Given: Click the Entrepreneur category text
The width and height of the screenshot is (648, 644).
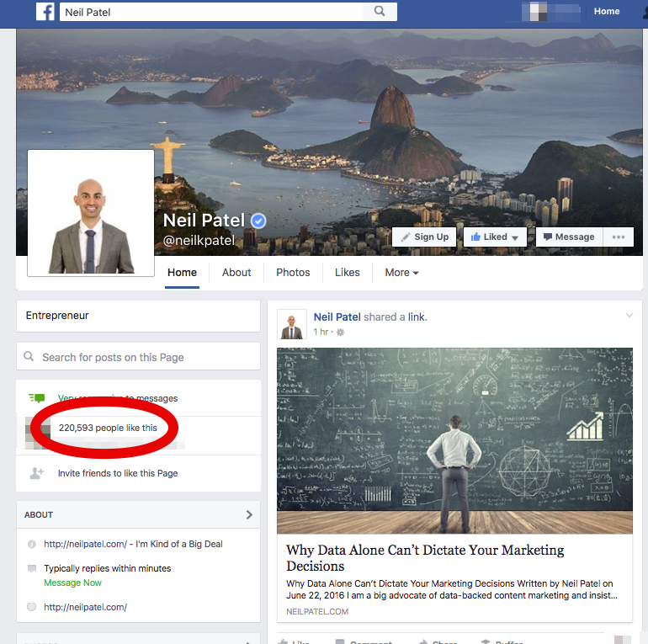Looking at the screenshot, I should point(57,316).
